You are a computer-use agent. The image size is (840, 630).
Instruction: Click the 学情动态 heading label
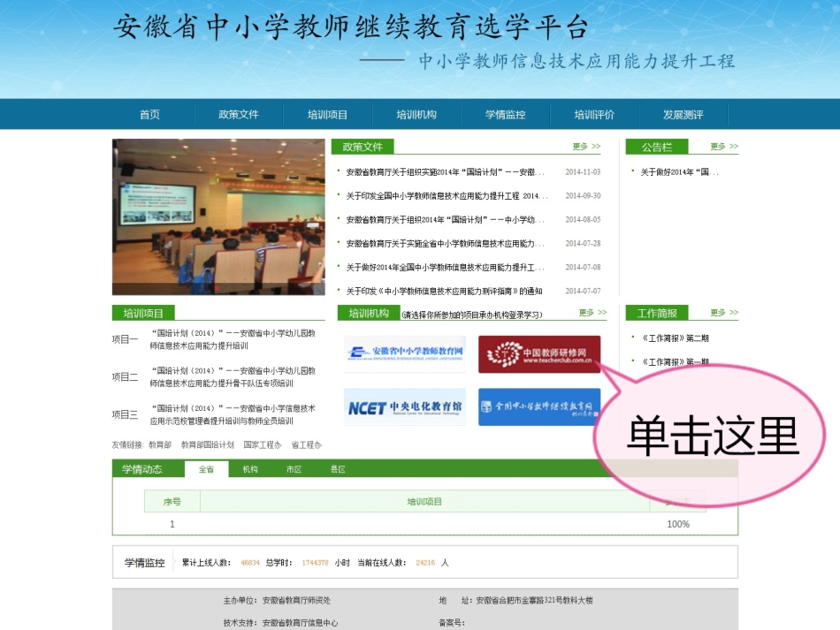click(x=142, y=469)
